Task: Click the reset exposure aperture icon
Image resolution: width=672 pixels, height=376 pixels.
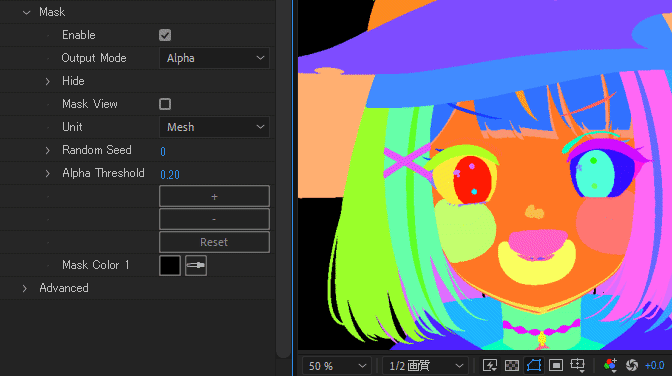Action: click(632, 365)
